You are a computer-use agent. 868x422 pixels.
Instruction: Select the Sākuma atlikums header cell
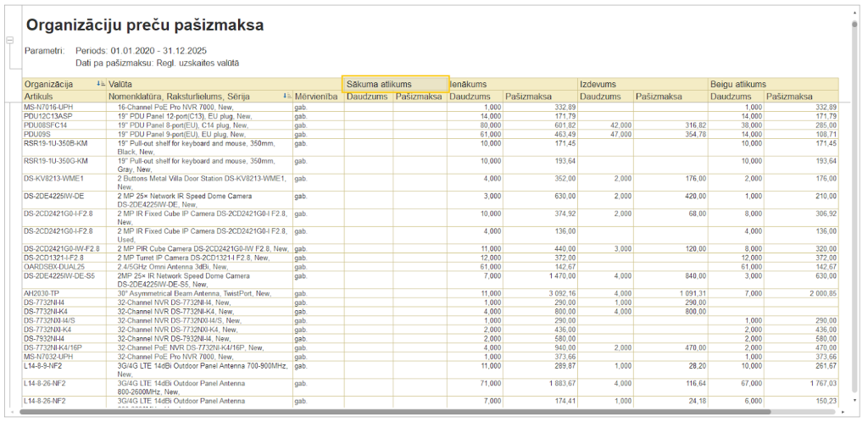click(x=395, y=84)
